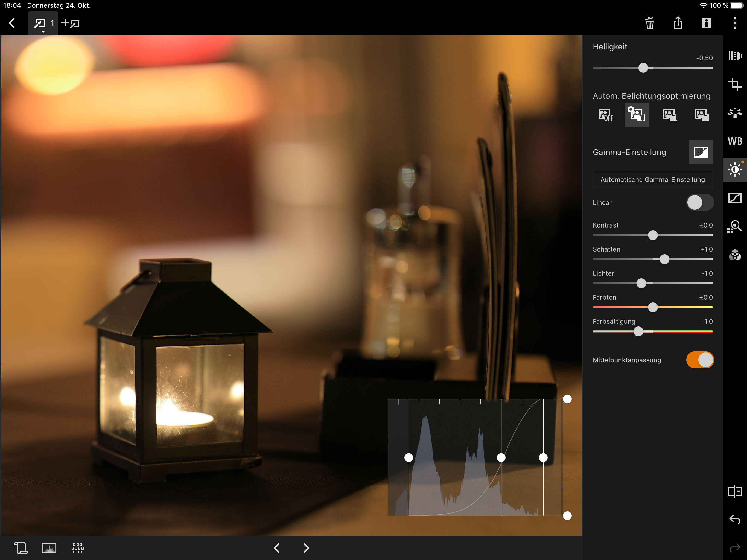Switch to thumbnail grid view

[77, 548]
